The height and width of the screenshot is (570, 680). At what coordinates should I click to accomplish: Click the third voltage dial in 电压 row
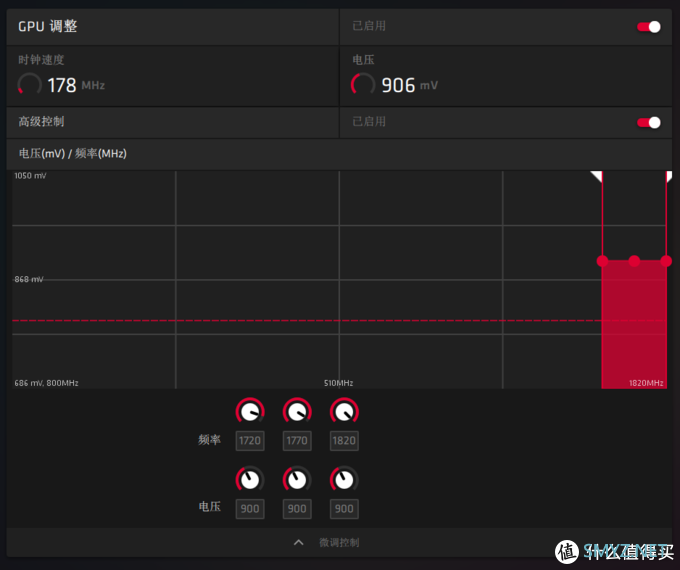coord(344,479)
